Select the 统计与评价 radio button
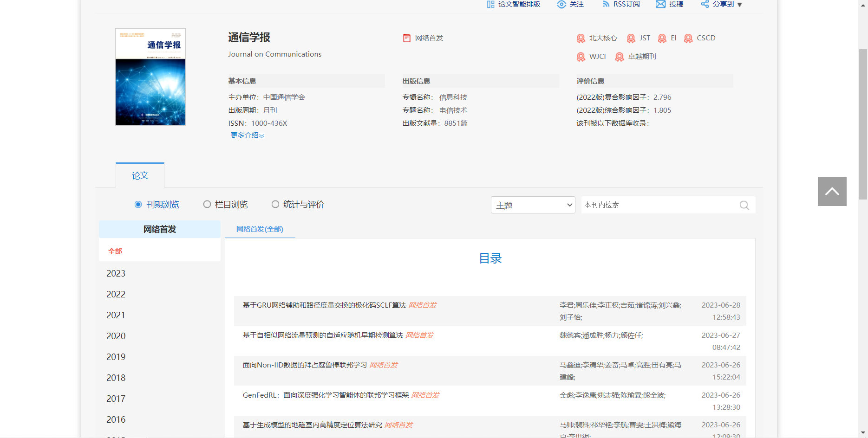Image resolution: width=868 pixels, height=438 pixels. (275, 204)
